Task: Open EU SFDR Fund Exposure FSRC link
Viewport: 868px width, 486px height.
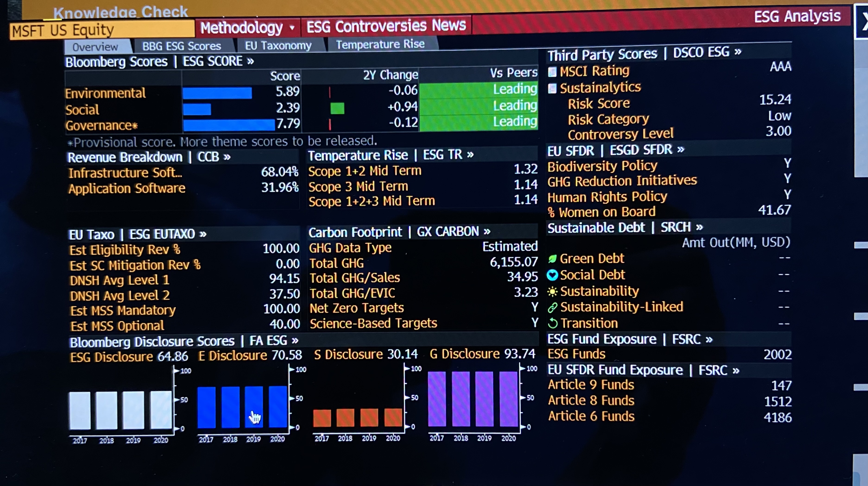Action: point(643,370)
